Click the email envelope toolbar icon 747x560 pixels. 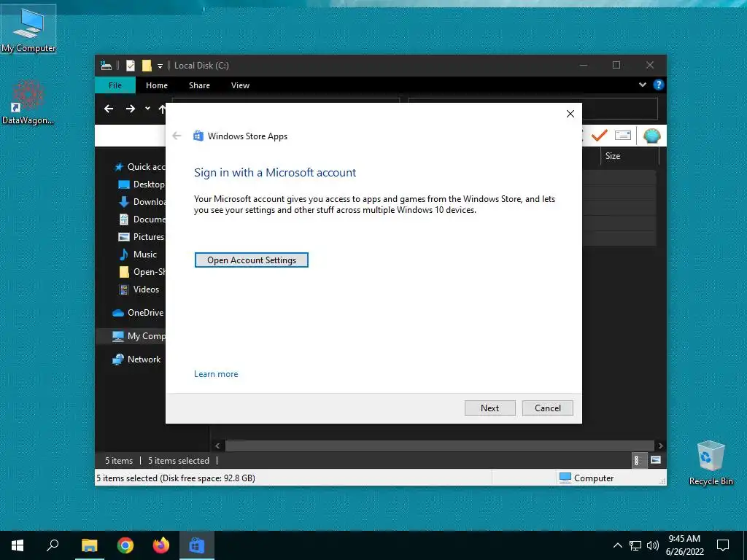(623, 136)
